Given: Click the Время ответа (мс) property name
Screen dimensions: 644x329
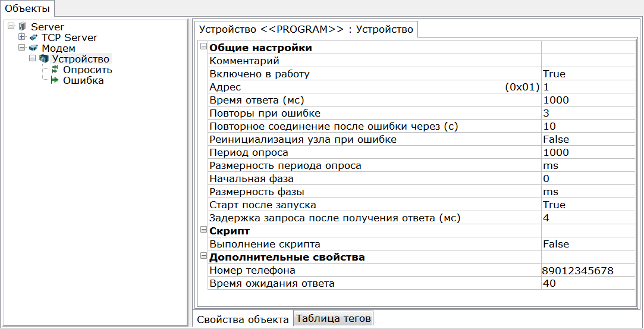Looking at the screenshot, I should point(257,100).
